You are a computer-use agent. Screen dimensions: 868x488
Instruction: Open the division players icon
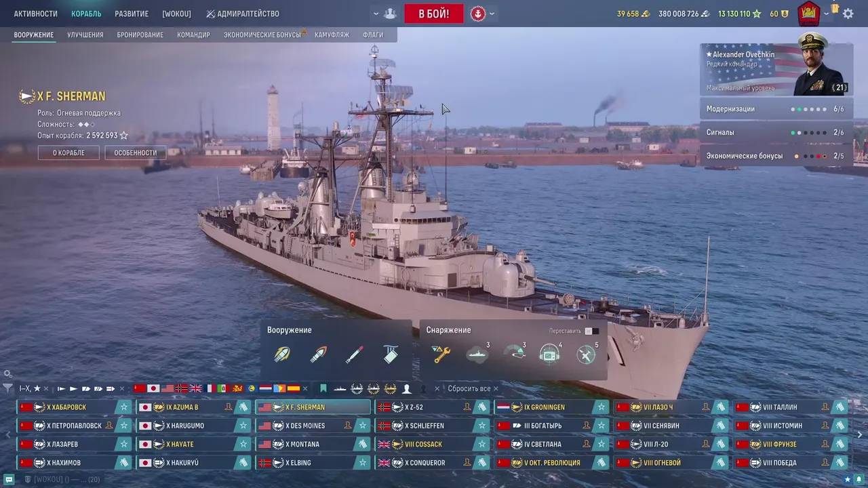coord(390,14)
